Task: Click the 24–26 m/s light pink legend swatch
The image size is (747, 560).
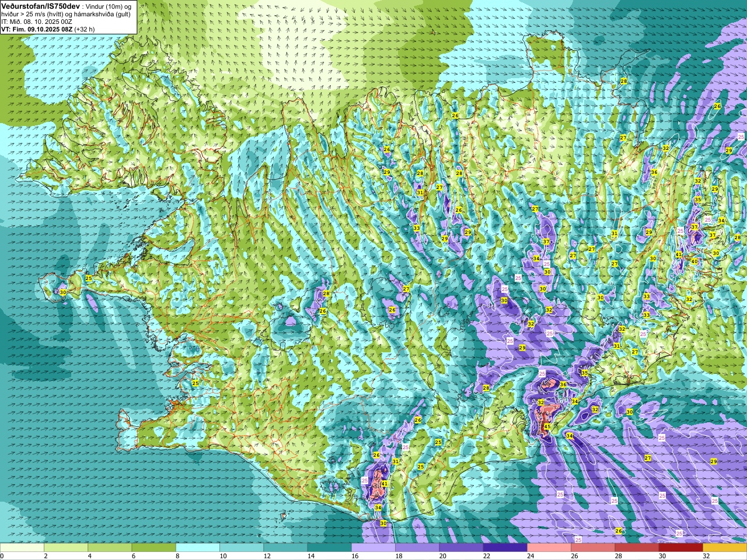Action: [x=549, y=548]
